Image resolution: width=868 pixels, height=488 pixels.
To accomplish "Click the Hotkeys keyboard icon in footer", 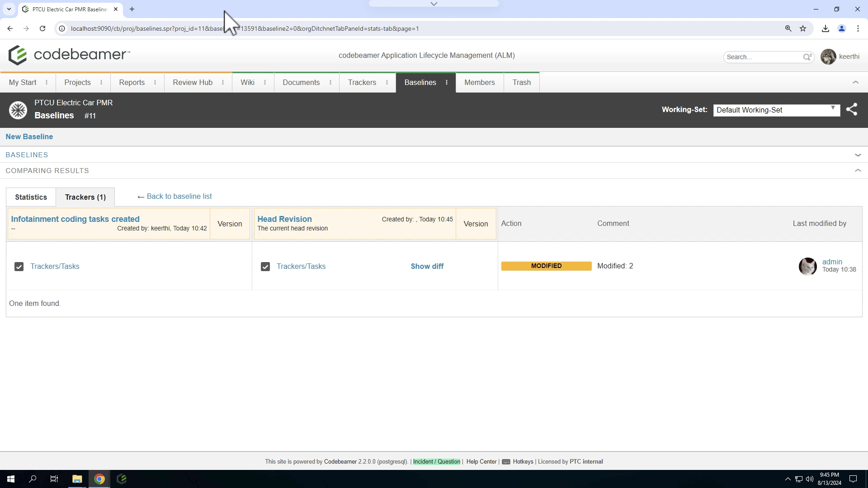I will [506, 462].
